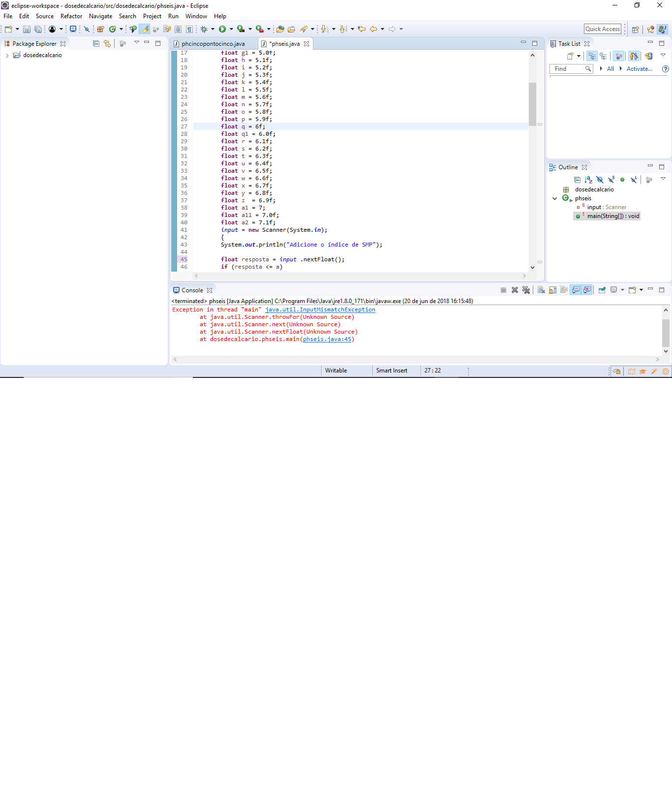This screenshot has height=808, width=672.
Task: Open the java.util.InputMismatchException link
Action: [x=320, y=310]
